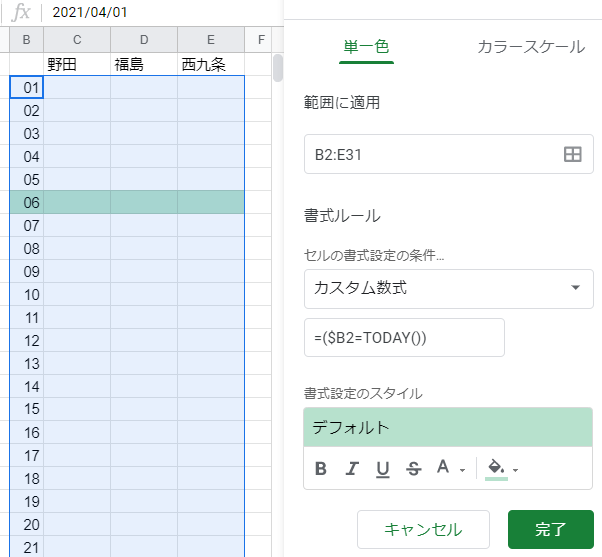Image resolution: width=602 pixels, height=557 pixels.
Task: Click the 野田 header cell
Action: (x=77, y=64)
